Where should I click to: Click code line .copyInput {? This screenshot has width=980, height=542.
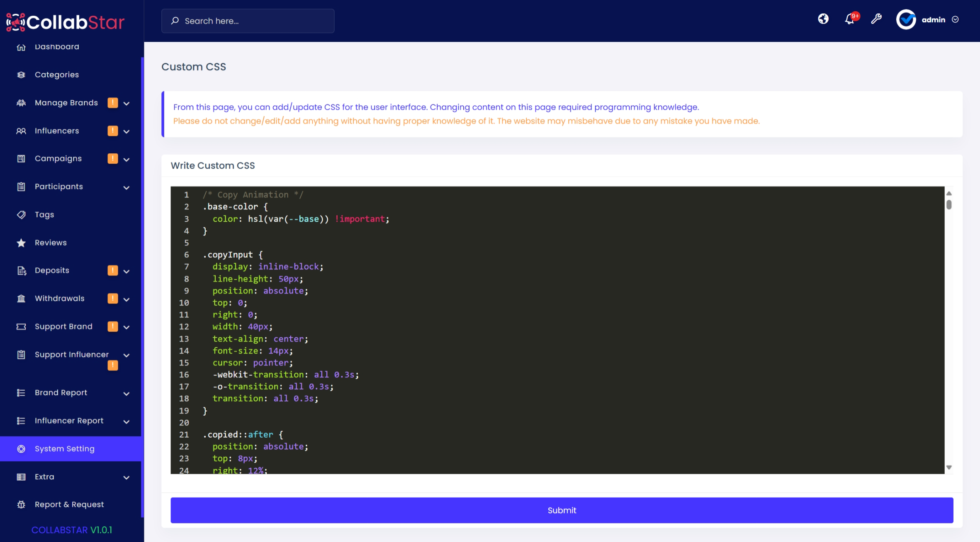[233, 255]
